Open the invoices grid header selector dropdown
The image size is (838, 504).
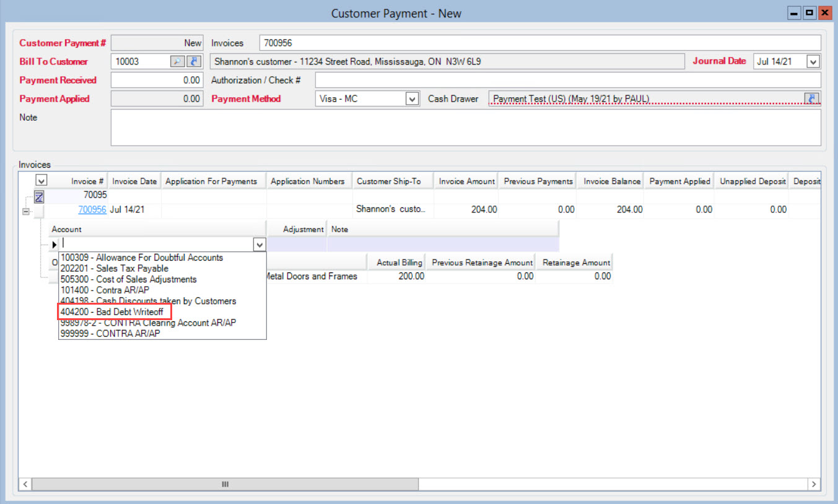pos(41,180)
